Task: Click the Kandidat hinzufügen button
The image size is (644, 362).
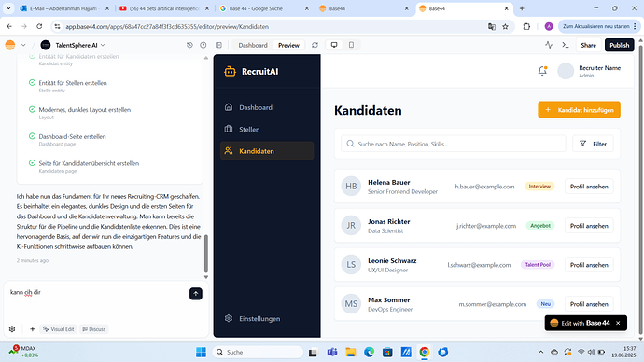Action: point(579,110)
